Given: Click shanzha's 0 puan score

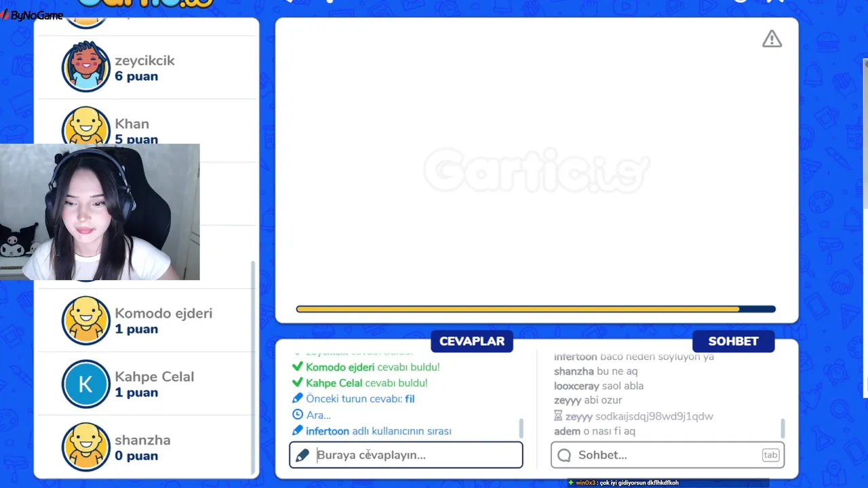Looking at the screenshot, I should point(136,456).
